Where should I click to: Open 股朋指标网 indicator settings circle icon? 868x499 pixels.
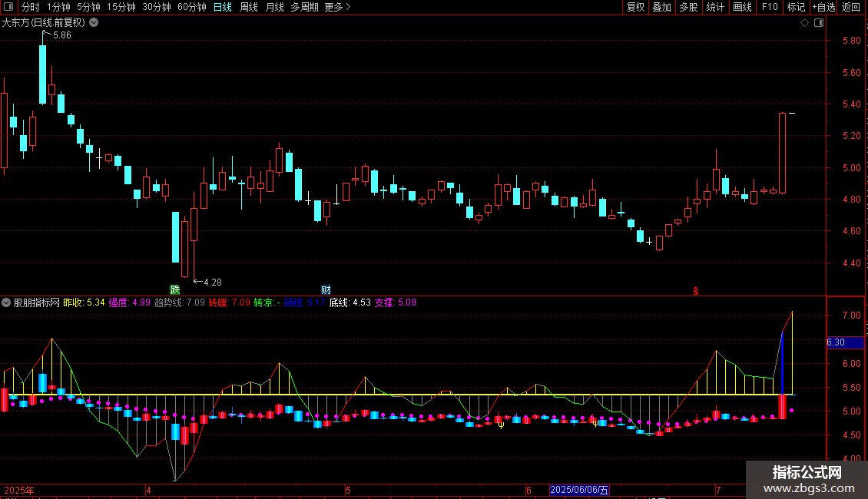tap(6, 302)
